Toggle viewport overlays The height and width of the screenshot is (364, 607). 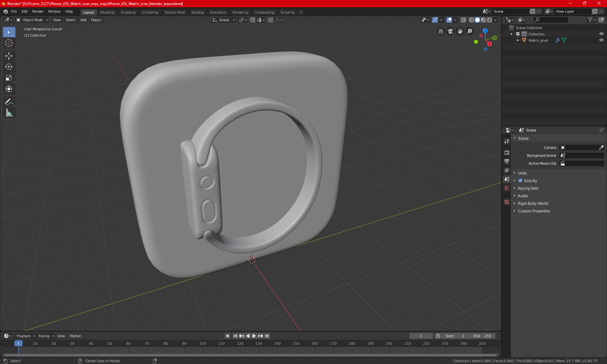point(449,20)
